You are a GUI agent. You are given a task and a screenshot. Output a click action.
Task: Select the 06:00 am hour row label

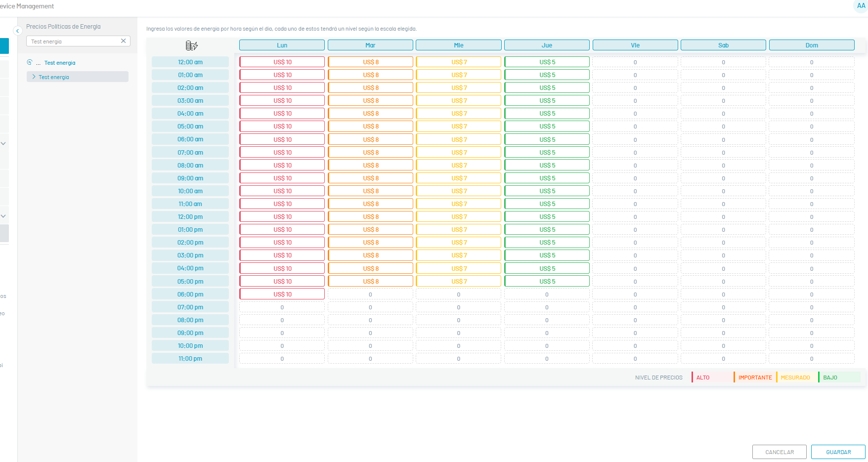tap(190, 139)
